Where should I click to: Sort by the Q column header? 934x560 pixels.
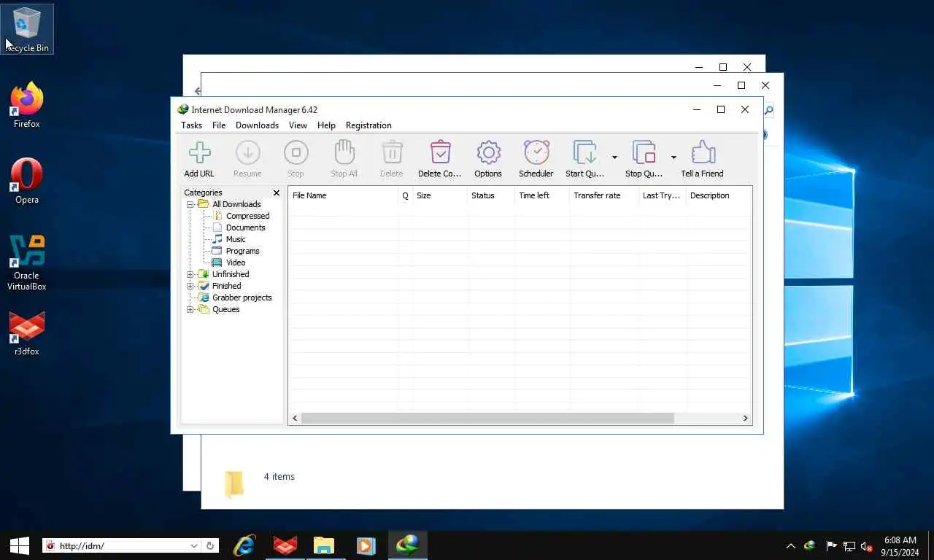[405, 195]
